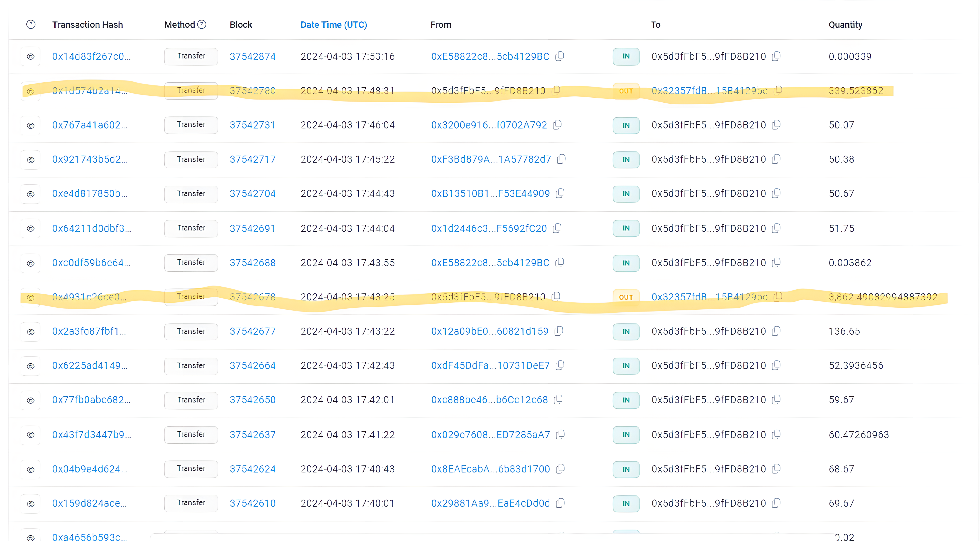Toggle eye preview for transaction 0x14d83f267c0
Image resolution: width=980 pixels, height=541 pixels.
(31, 56)
